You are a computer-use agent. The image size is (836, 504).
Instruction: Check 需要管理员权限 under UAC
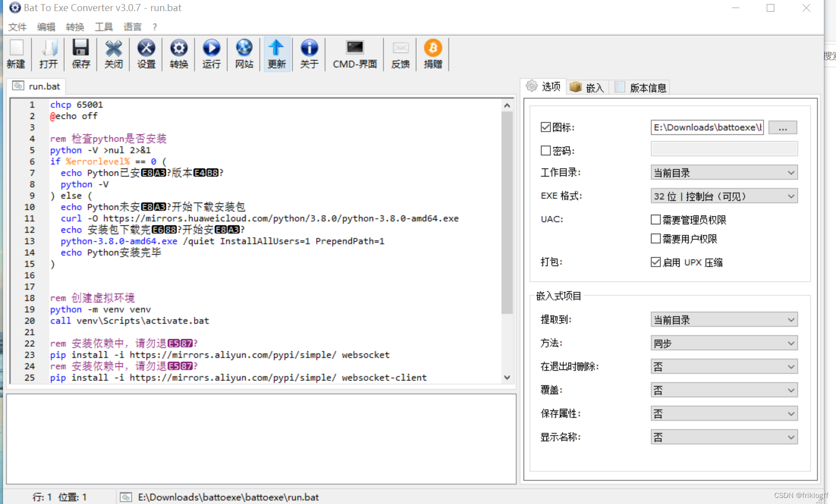pos(655,219)
